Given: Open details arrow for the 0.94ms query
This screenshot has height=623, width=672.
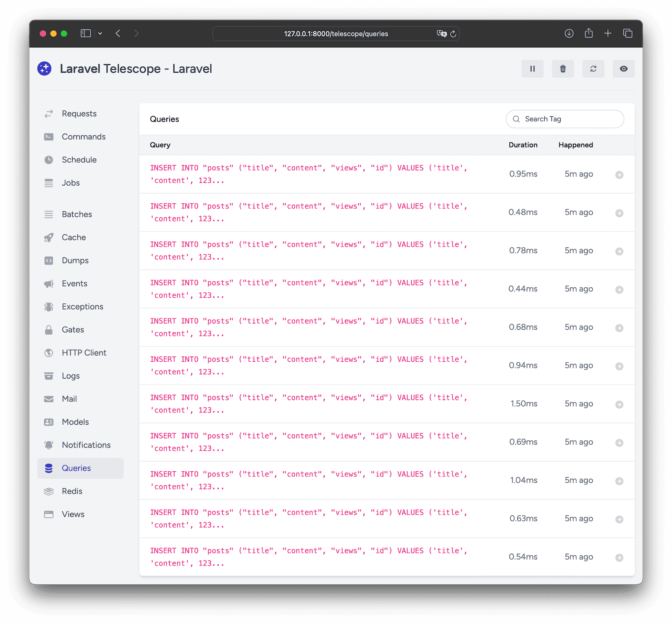Looking at the screenshot, I should [619, 366].
